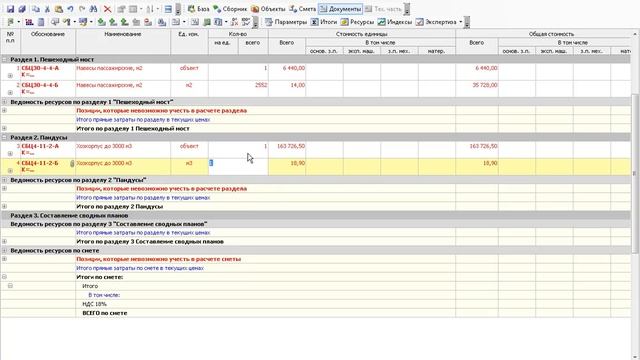The height and width of the screenshot is (360, 640).
Task: Open the Тех. часть section
Action: (x=383, y=9)
